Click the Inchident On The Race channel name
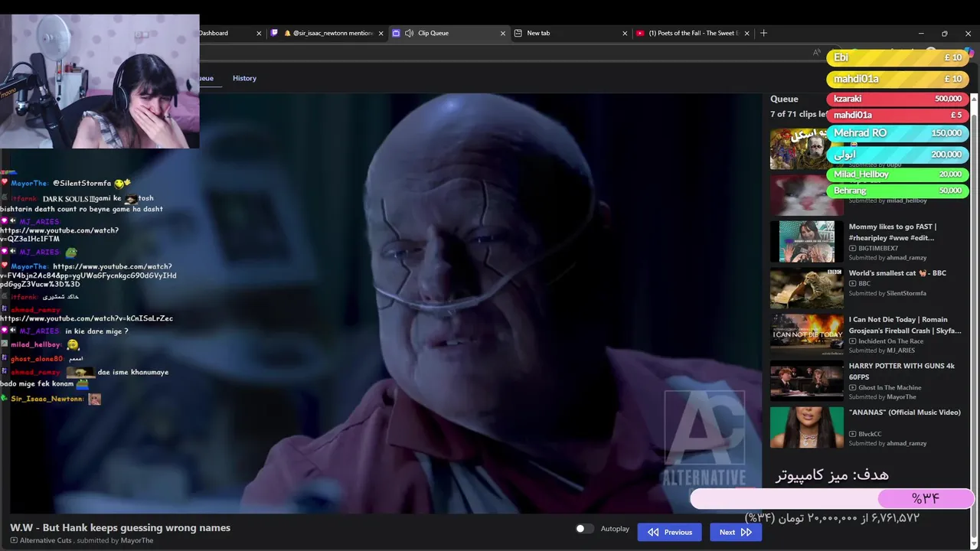This screenshot has height=551, width=980. coord(890,341)
